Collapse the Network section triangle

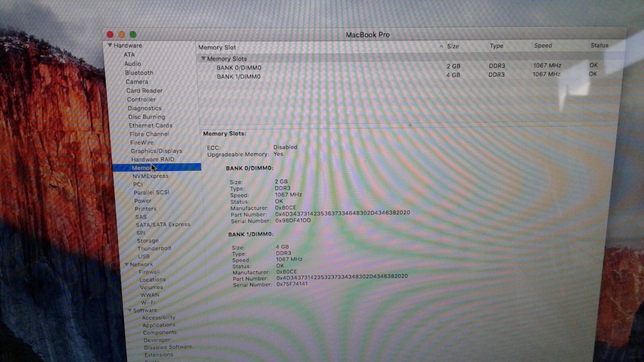point(126,265)
